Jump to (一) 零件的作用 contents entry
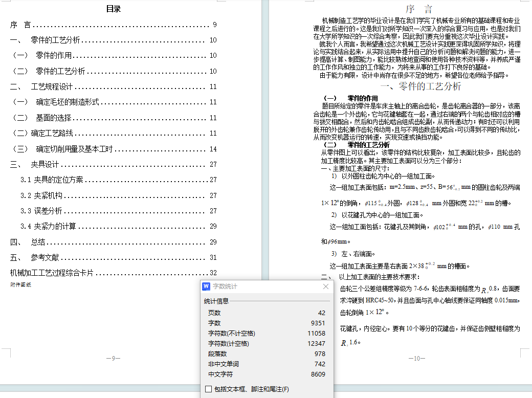 coord(114,55)
